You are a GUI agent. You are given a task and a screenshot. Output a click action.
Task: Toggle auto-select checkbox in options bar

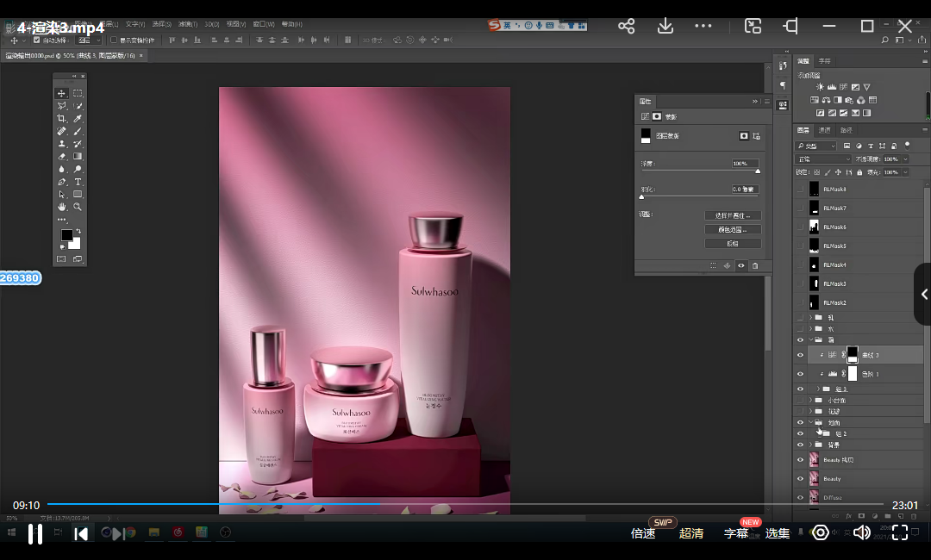tap(37, 40)
